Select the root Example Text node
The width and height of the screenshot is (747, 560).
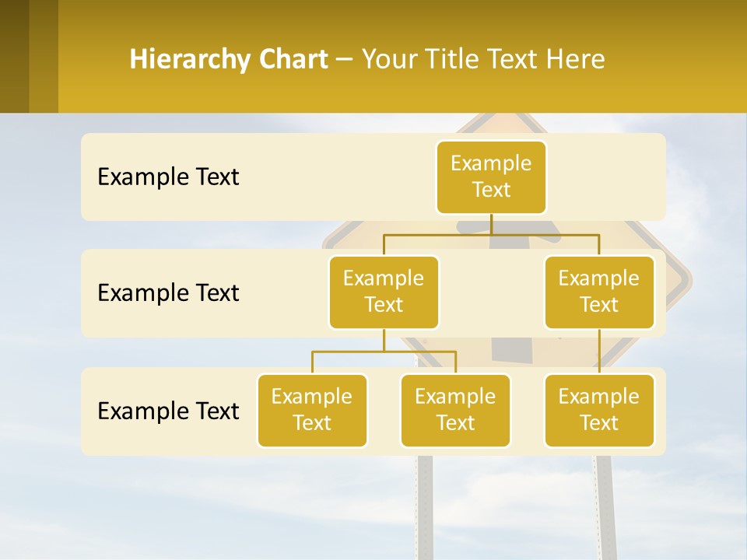click(491, 177)
